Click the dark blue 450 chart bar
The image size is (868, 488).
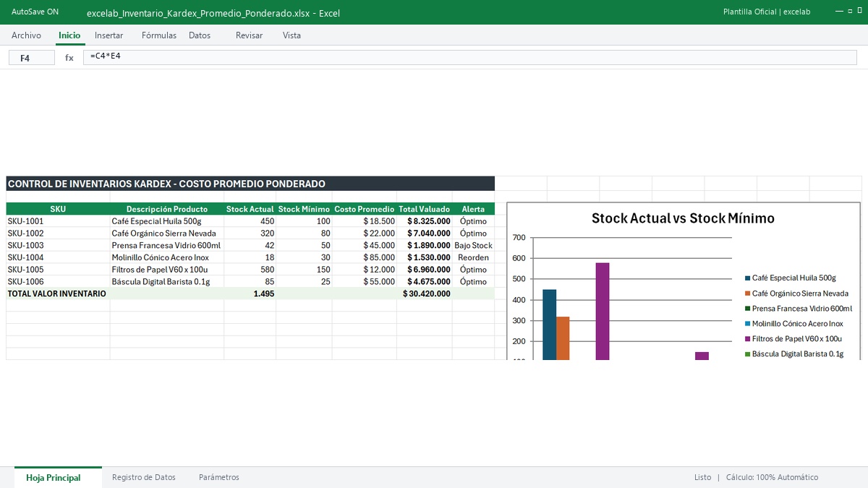click(550, 325)
